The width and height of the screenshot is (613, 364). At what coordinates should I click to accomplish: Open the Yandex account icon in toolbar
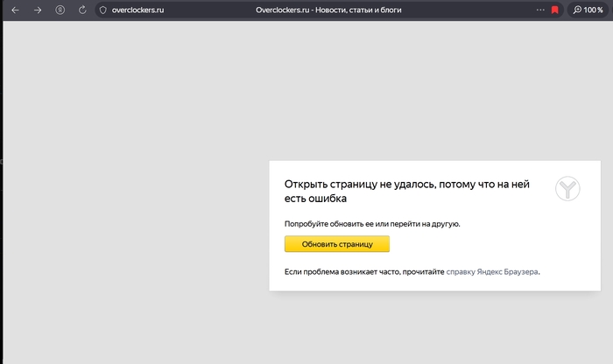click(60, 10)
